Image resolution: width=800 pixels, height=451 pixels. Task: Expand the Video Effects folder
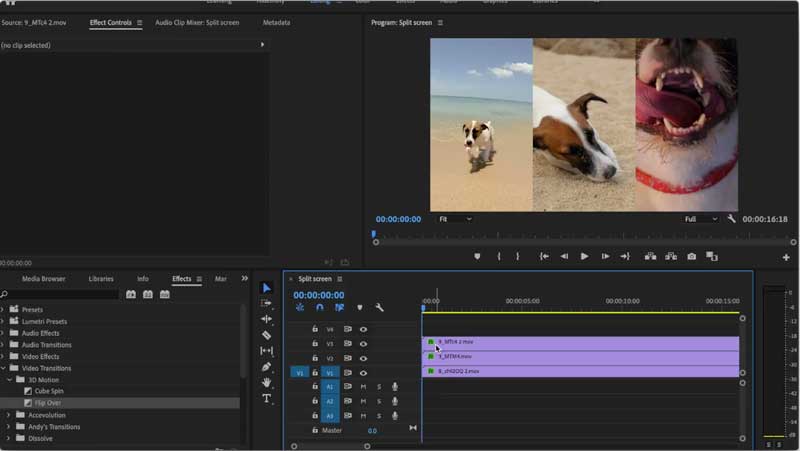(x=4, y=356)
